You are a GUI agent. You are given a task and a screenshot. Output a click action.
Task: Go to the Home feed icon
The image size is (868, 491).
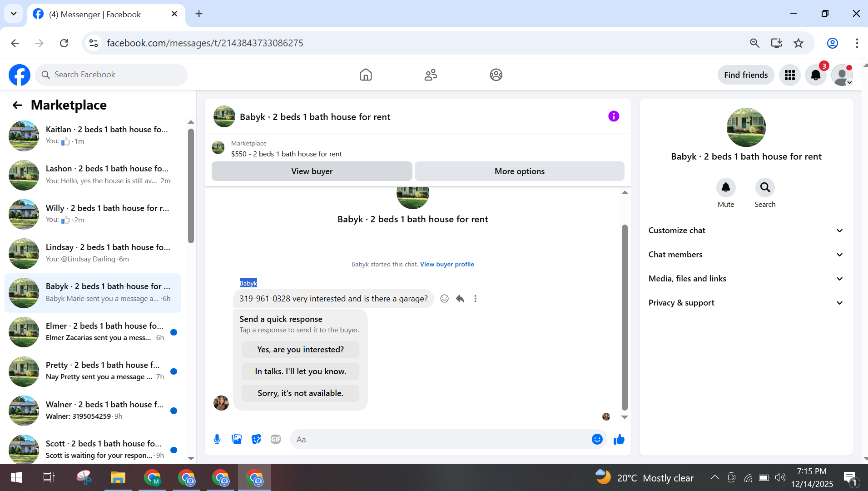(x=366, y=75)
